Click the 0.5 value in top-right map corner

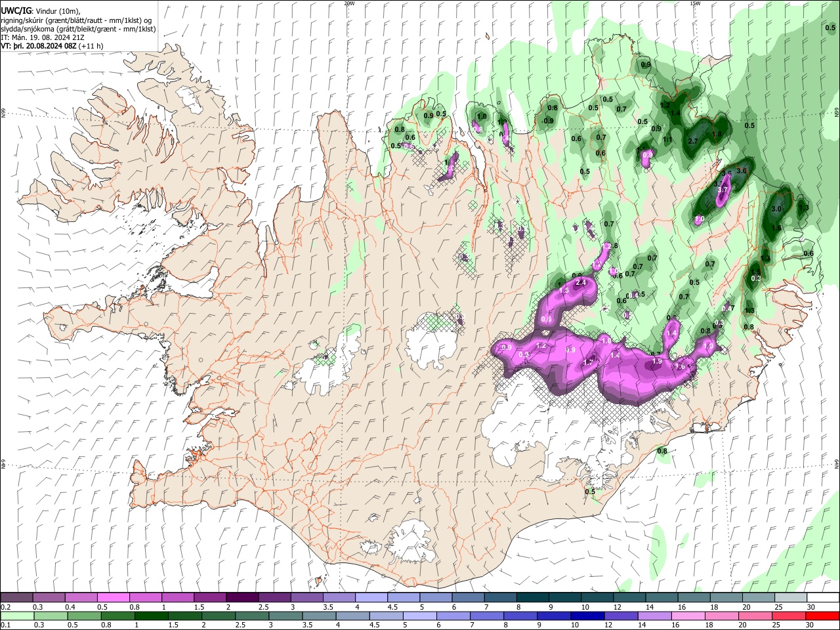829,28
